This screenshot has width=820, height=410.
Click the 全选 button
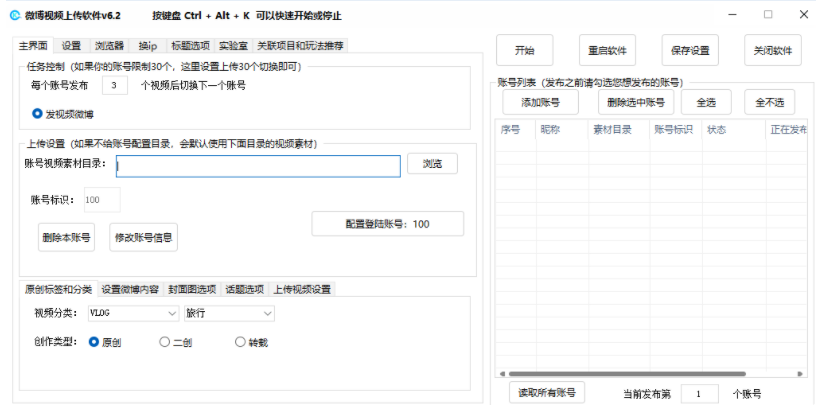706,102
